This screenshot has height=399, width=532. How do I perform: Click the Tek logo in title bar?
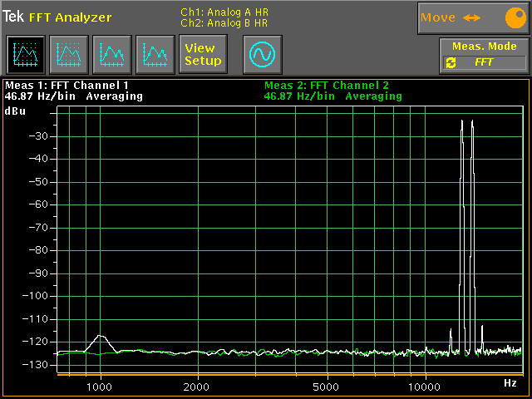coord(13,17)
